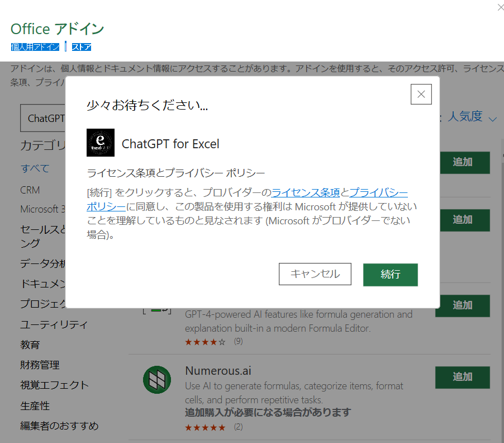The height and width of the screenshot is (443, 504).
Task: Select the 視覚エフェクト category
Action: coord(54,385)
